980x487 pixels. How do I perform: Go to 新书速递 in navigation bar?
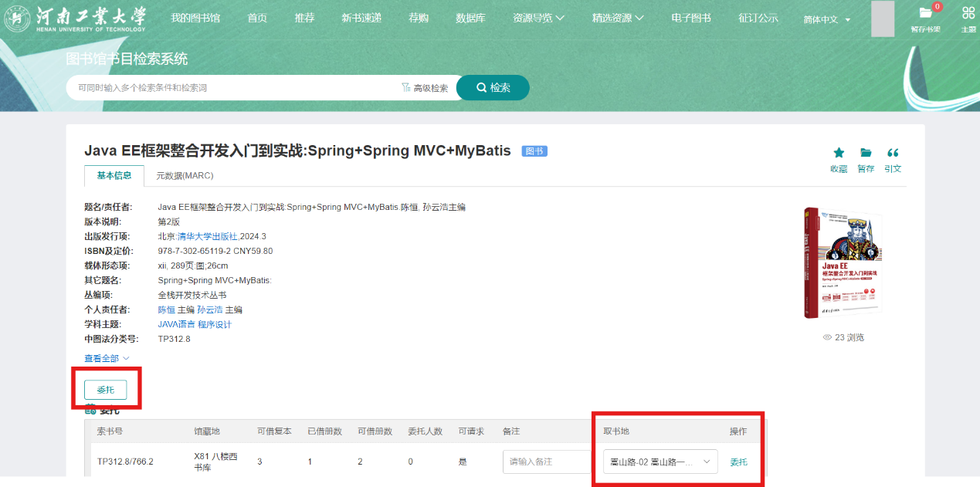(x=361, y=18)
